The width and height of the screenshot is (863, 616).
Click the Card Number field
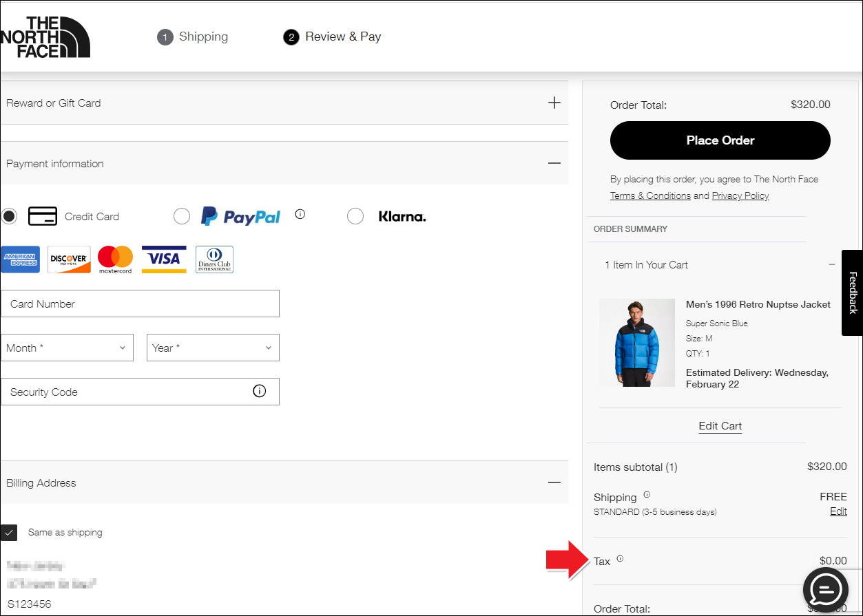pos(141,304)
